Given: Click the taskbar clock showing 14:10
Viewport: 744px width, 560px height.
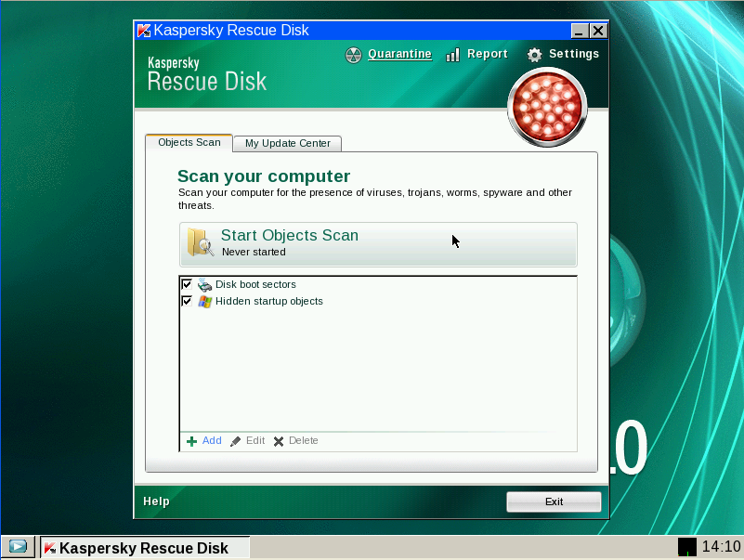Looking at the screenshot, I should click(721, 547).
